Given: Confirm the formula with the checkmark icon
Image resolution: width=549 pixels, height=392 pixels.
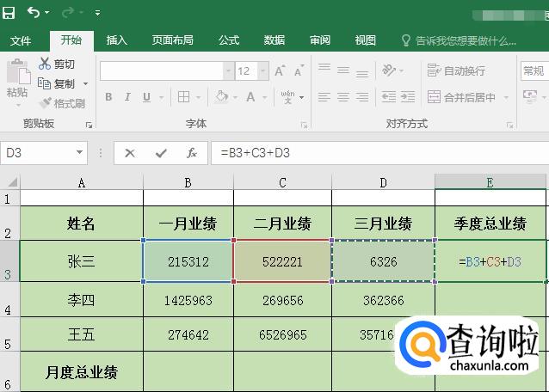Looking at the screenshot, I should [161, 153].
